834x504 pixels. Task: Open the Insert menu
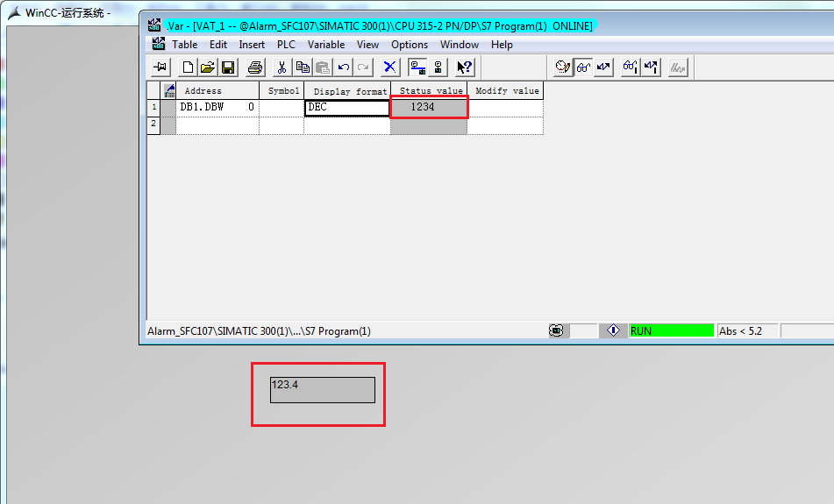pyautogui.click(x=252, y=45)
